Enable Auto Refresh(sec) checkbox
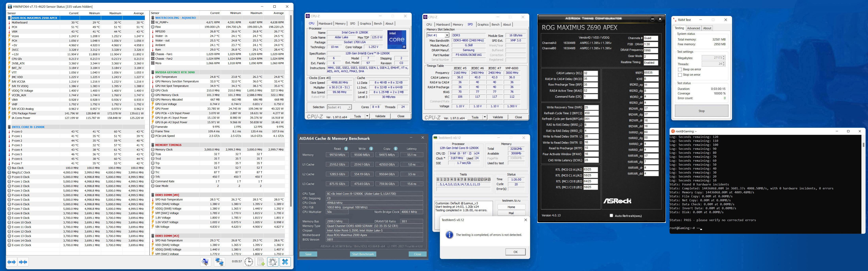868x271 pixels. pos(611,215)
